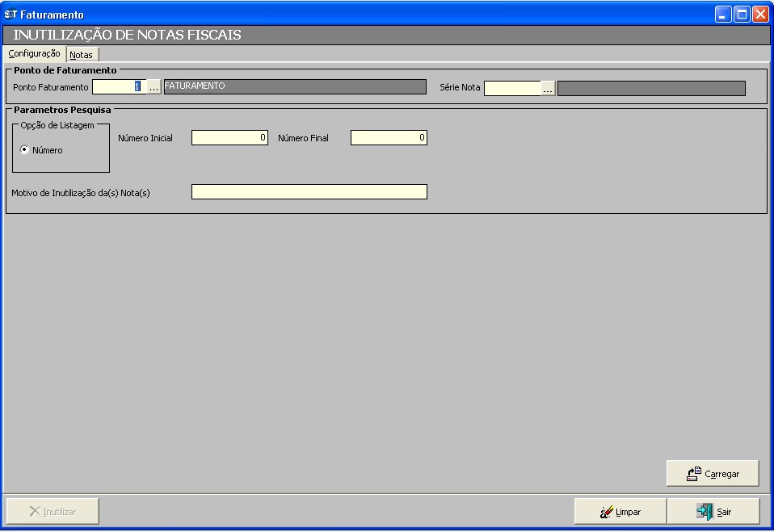Viewport: 774px width, 532px height.
Task: Click the Número Inicial field
Action: tap(229, 138)
